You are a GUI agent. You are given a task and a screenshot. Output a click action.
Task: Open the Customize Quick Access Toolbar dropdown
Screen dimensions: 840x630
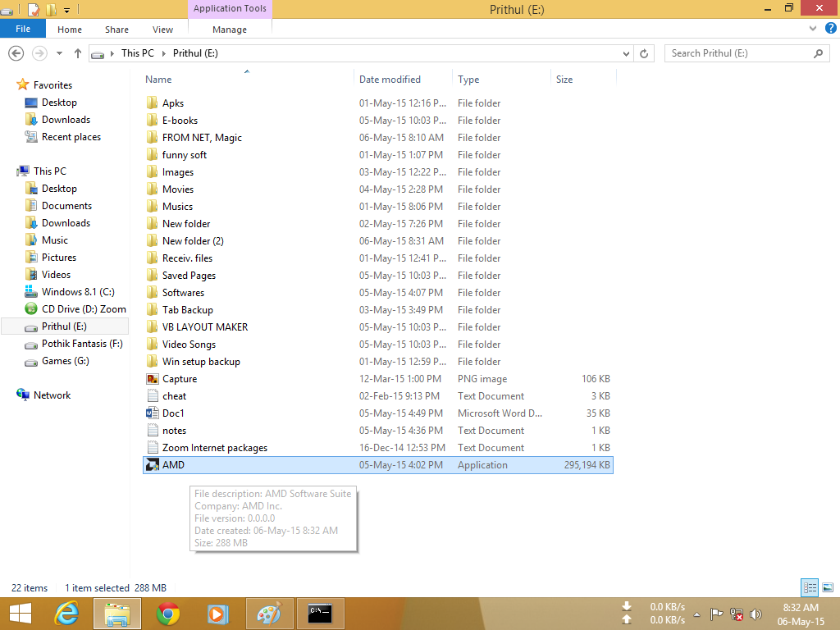coord(67,10)
